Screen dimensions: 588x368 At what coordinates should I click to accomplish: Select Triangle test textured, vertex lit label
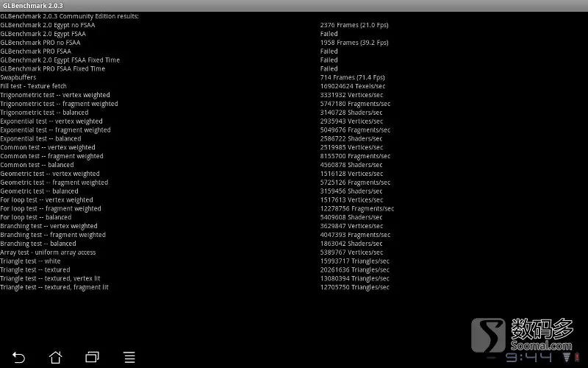pyautogui.click(x=50, y=279)
